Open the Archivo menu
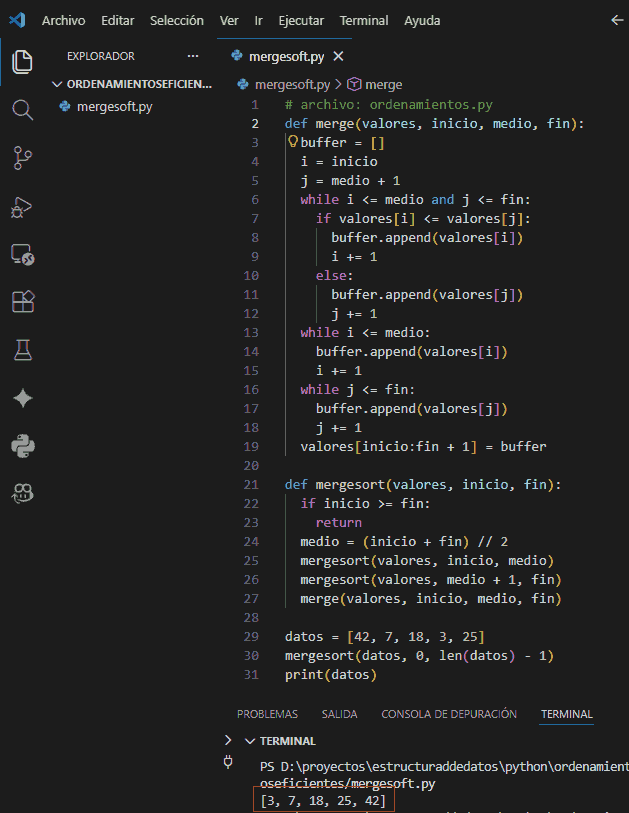The width and height of the screenshot is (629, 813). pos(63,21)
